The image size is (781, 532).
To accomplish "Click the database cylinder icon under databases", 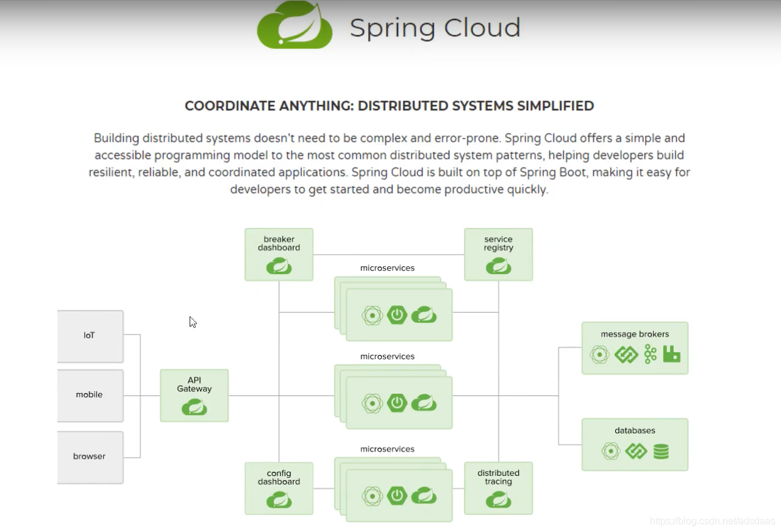I will (661, 451).
